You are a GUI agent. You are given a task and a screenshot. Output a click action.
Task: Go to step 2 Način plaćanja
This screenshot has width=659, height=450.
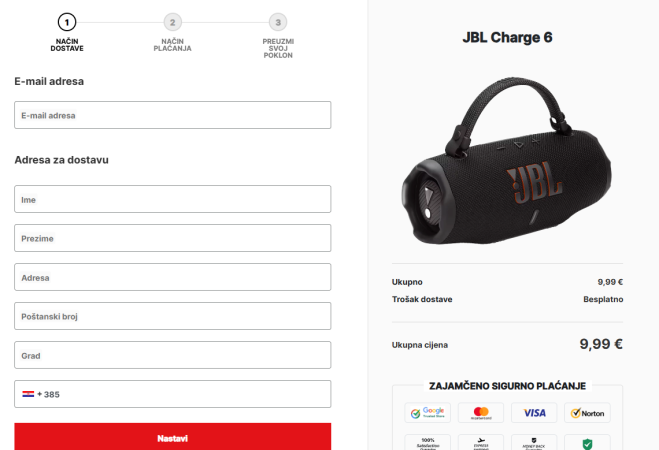tap(172, 22)
